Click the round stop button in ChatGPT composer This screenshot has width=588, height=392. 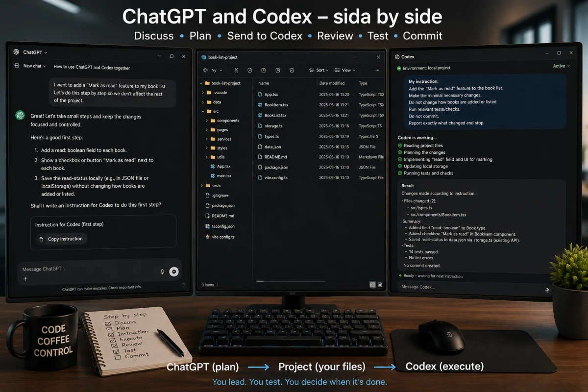click(174, 271)
